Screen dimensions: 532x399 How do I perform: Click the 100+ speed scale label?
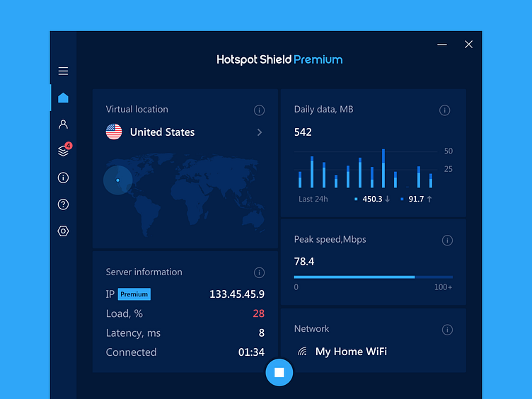click(443, 287)
